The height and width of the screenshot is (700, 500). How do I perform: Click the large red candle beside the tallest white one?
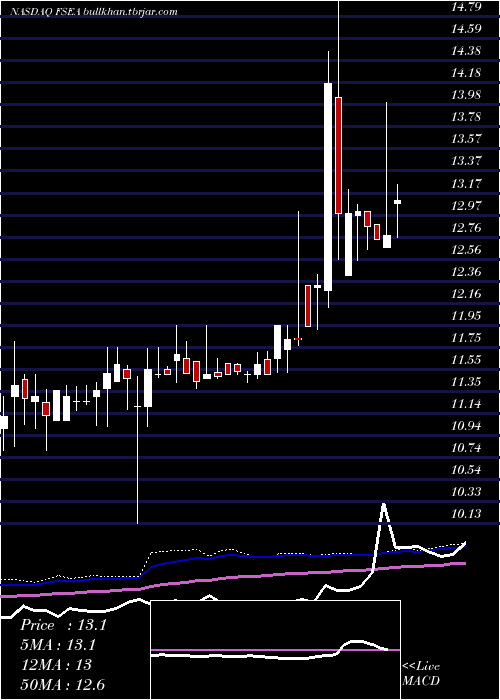338,155
